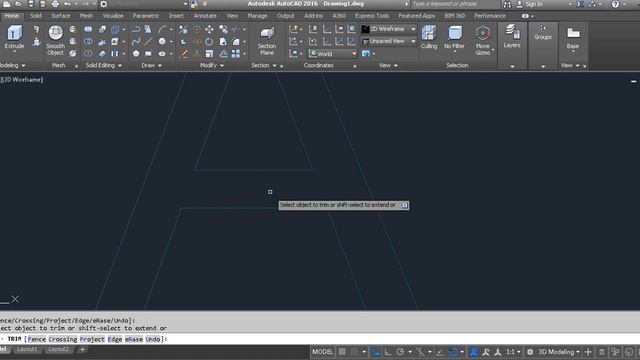The height and width of the screenshot is (360, 640).
Task: Select the Move tool in Modify panel
Action: [x=209, y=29]
